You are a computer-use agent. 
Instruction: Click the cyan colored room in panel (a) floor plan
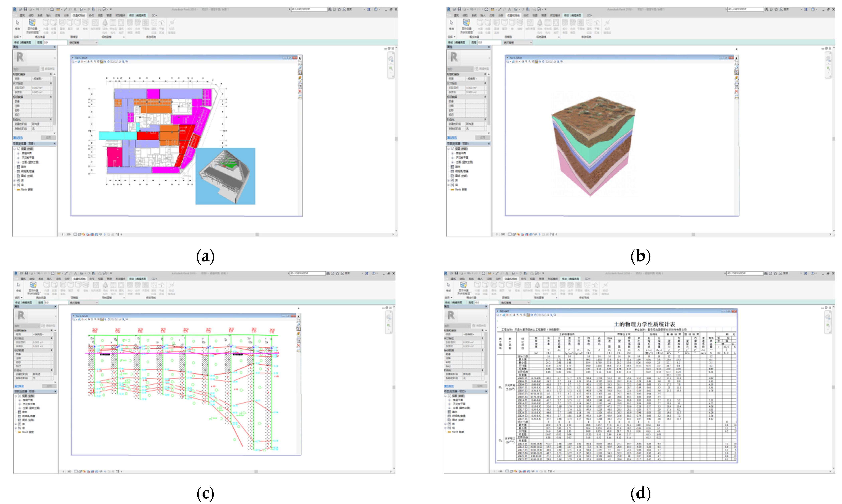pos(118,136)
